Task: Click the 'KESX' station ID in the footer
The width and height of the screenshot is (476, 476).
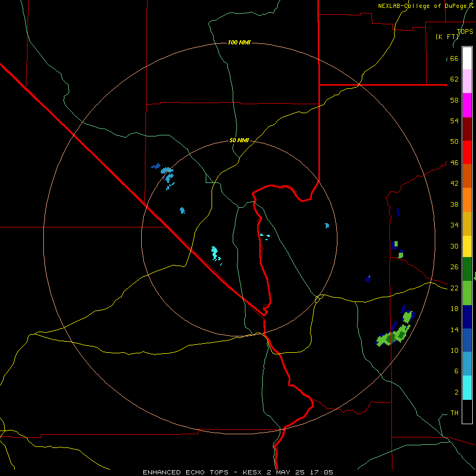Action: [x=253, y=472]
